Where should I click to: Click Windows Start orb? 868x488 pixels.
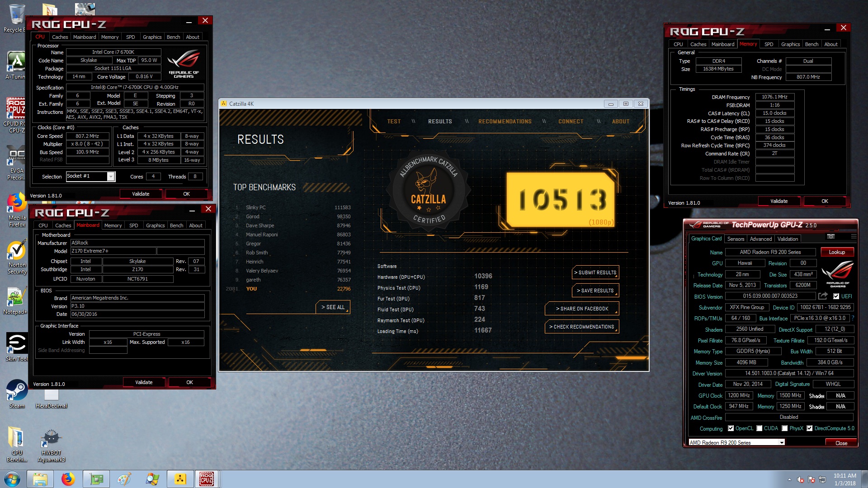12,479
